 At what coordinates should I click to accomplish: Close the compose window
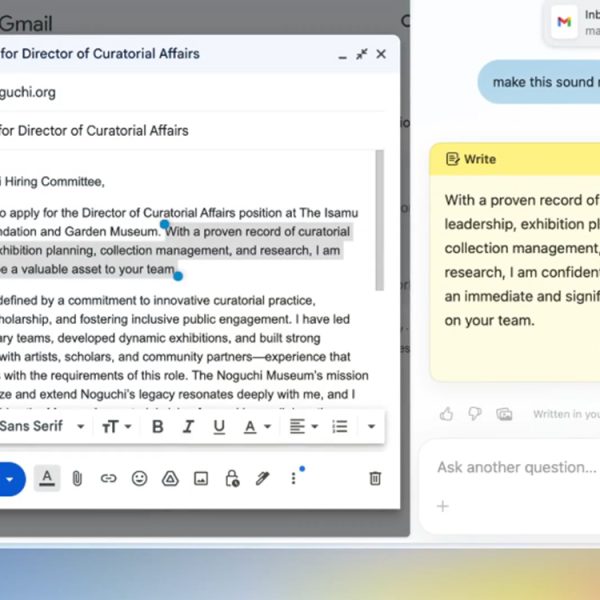(x=381, y=54)
